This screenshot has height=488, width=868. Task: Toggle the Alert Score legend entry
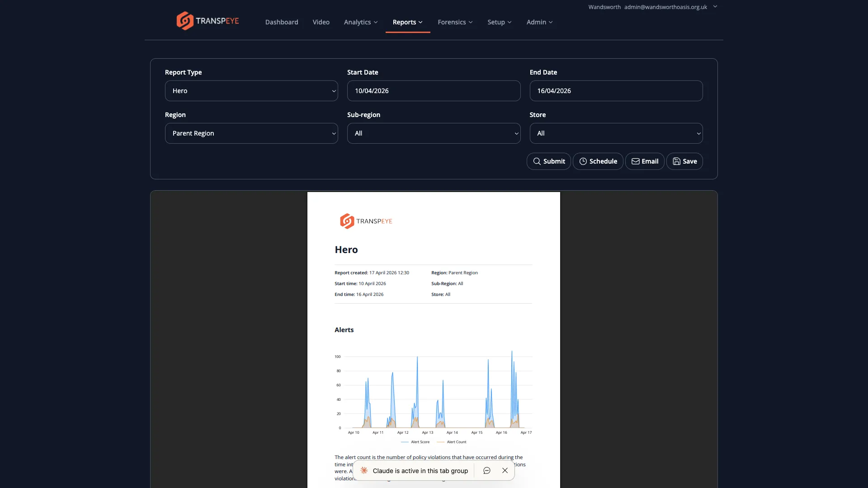[415, 442]
